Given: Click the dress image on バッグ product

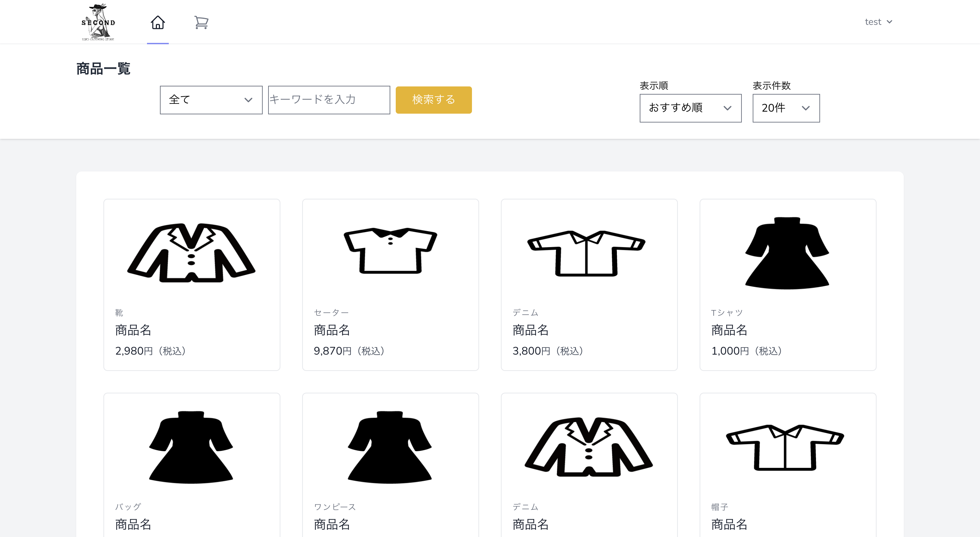Looking at the screenshot, I should (x=191, y=447).
